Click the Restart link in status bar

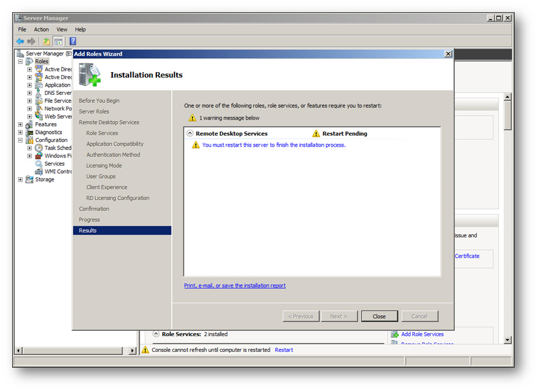pos(284,350)
